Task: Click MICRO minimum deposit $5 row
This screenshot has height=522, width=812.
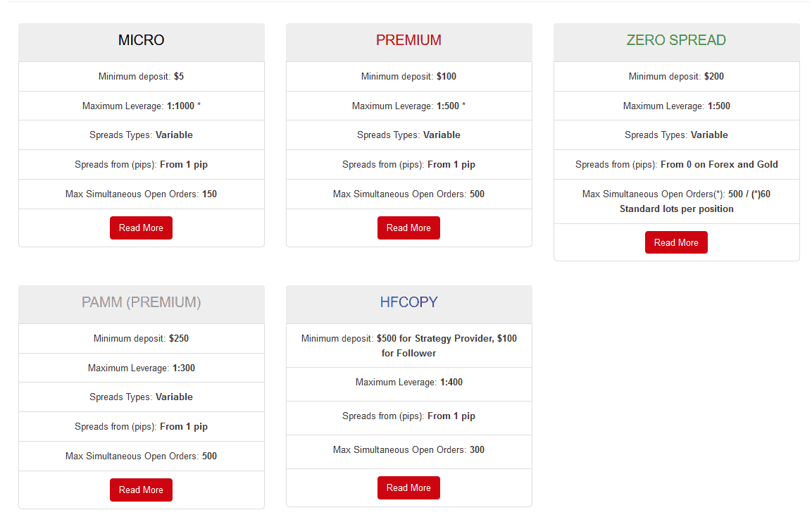Action: (142, 77)
